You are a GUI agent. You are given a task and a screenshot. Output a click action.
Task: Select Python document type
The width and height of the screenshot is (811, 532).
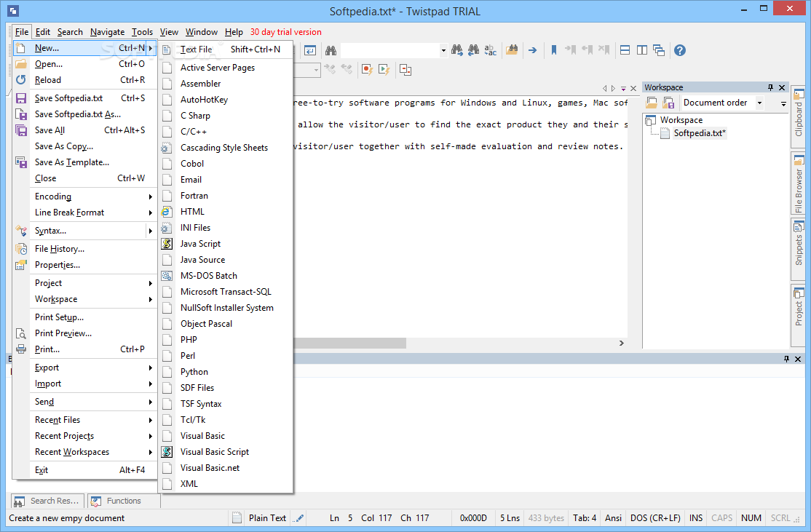(x=226, y=372)
